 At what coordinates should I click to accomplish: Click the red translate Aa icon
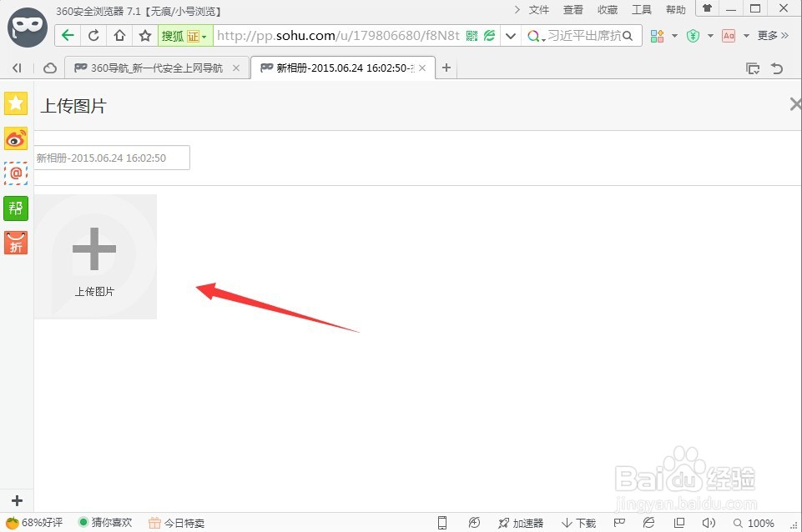click(x=729, y=36)
